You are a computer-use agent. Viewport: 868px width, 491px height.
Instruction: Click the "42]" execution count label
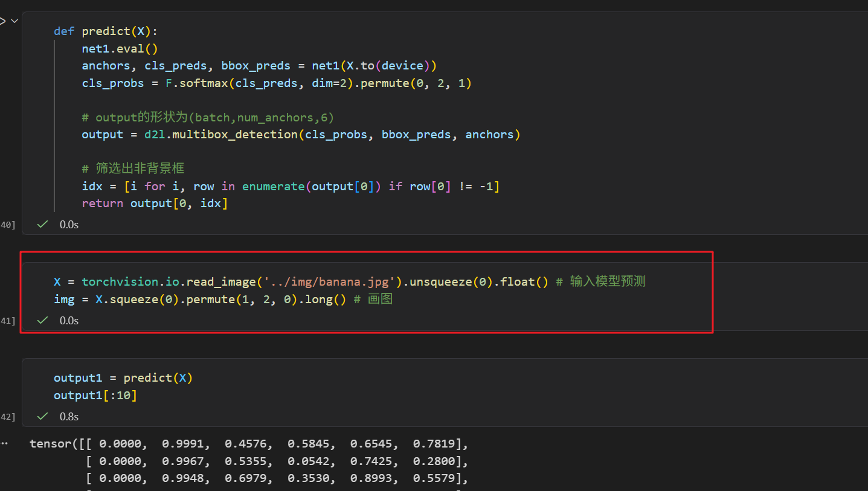click(8, 417)
